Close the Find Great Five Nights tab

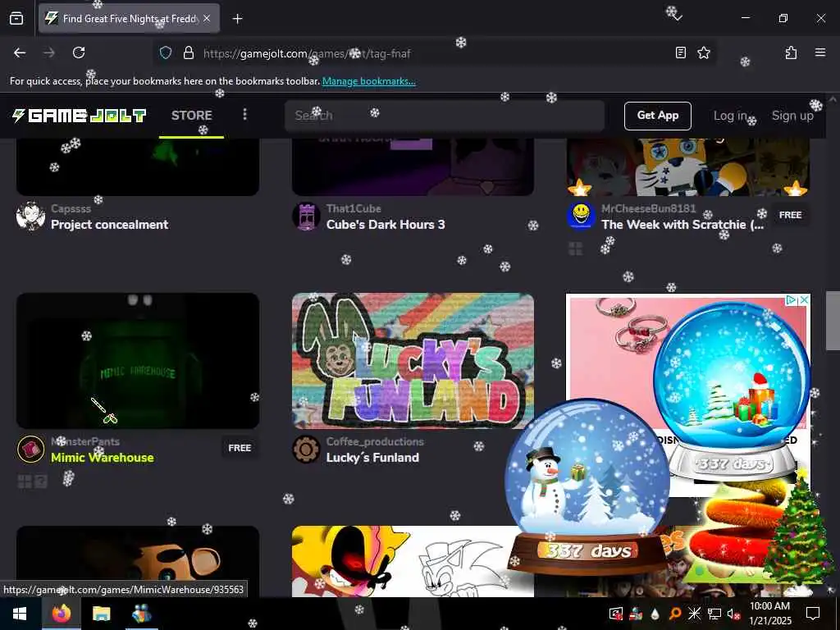pyautogui.click(x=207, y=18)
